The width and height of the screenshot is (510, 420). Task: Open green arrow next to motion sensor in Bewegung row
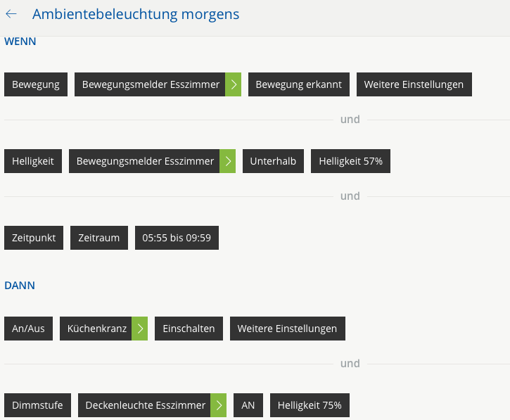(234, 84)
